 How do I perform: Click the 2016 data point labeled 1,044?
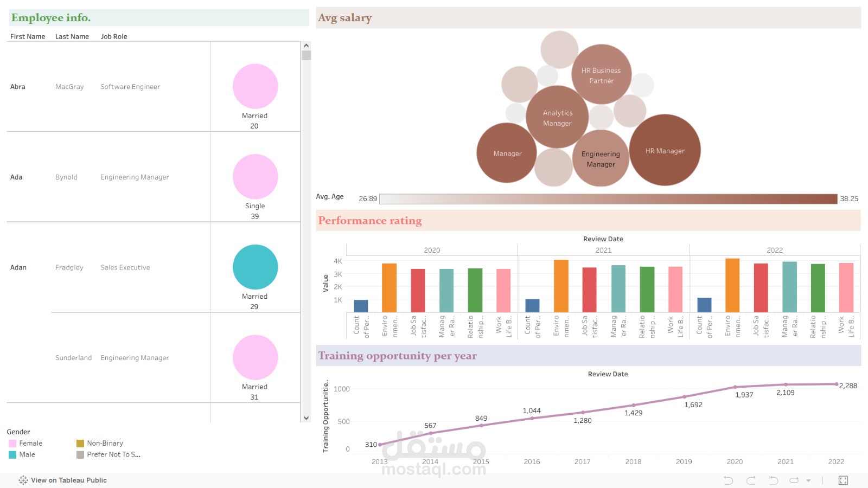pos(532,418)
